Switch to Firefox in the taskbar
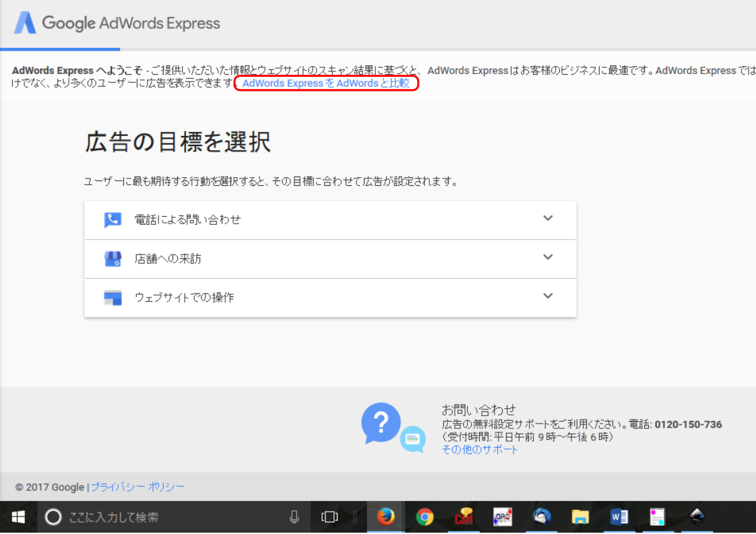The image size is (756, 534). (x=385, y=516)
